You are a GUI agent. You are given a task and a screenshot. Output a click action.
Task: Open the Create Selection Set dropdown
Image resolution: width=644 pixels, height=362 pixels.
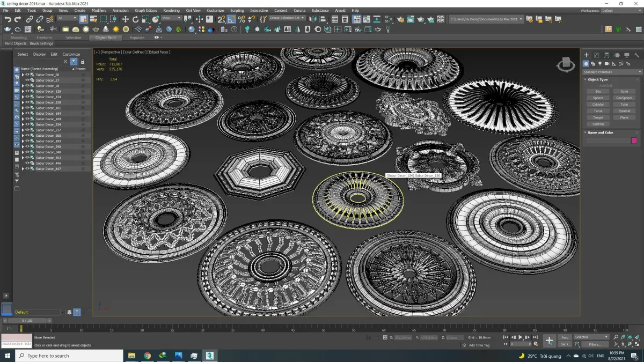click(287, 18)
